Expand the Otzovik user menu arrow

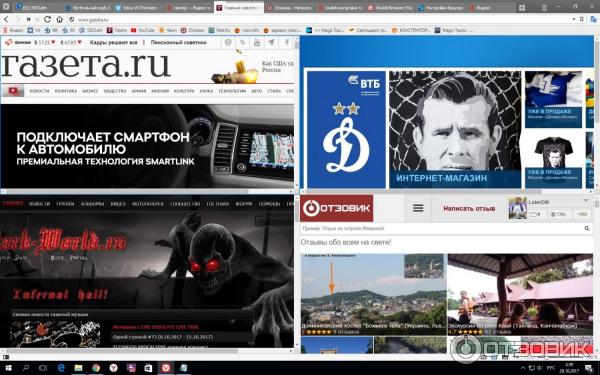coord(585,201)
